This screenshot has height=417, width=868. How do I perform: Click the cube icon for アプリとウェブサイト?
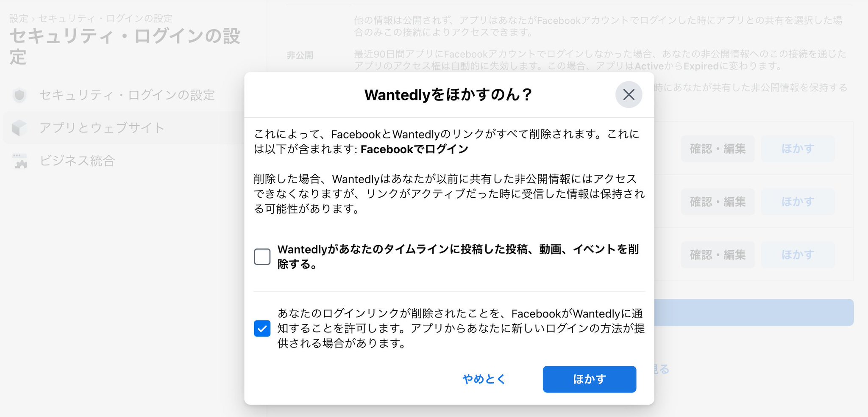[19, 127]
